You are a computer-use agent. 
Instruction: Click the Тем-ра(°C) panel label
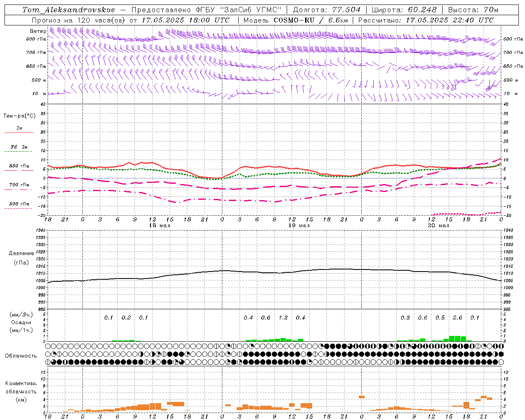[19, 116]
